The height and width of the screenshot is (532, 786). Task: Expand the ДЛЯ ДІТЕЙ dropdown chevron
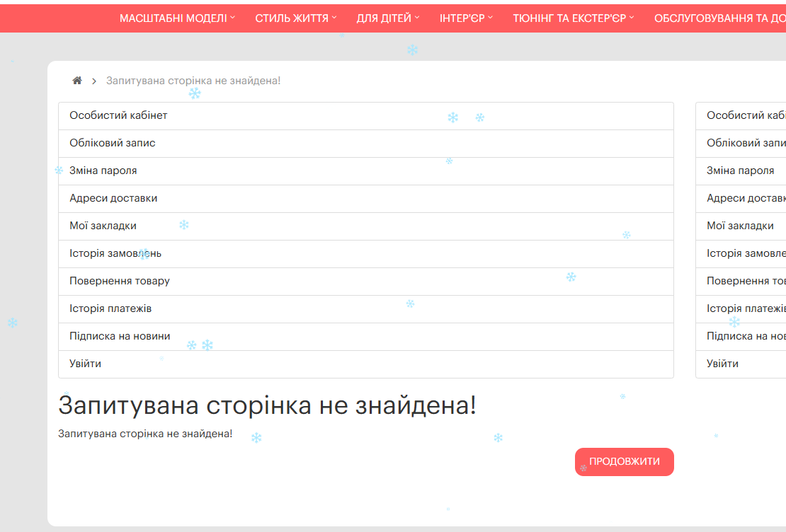417,18
